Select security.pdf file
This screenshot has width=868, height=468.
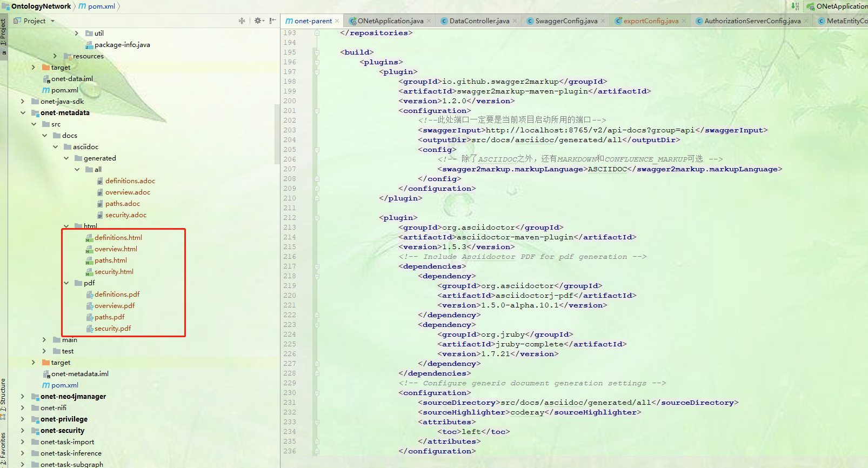[x=112, y=329]
